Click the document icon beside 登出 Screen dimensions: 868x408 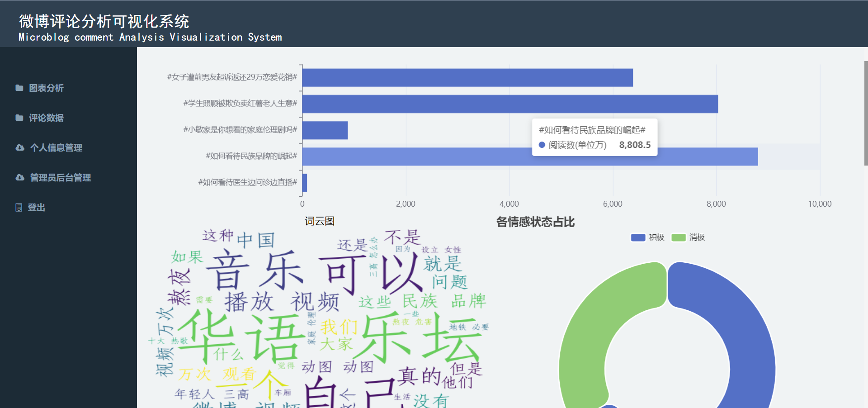19,207
